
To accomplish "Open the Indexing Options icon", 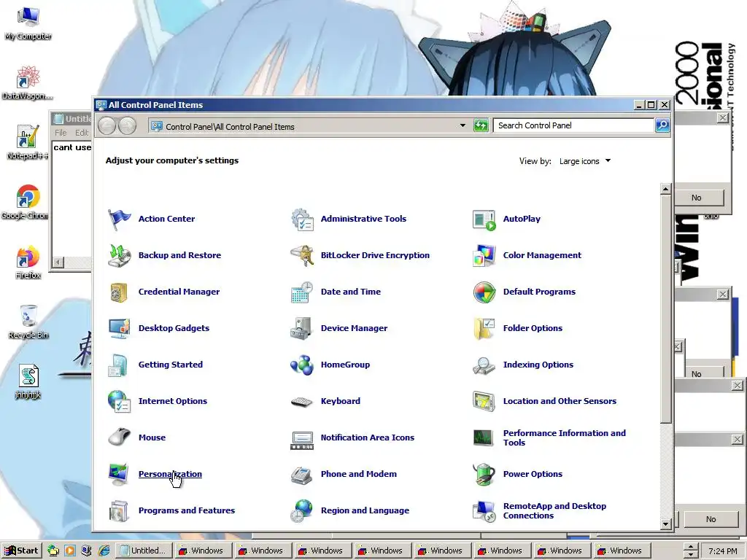I will point(484,365).
